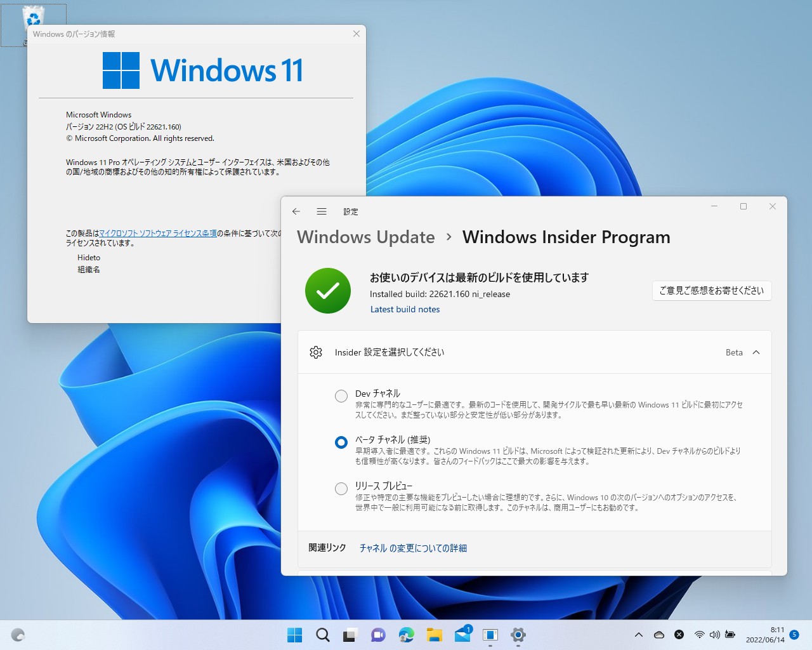Expand the hidden icons in the system tray
812x650 pixels.
pyautogui.click(x=638, y=634)
